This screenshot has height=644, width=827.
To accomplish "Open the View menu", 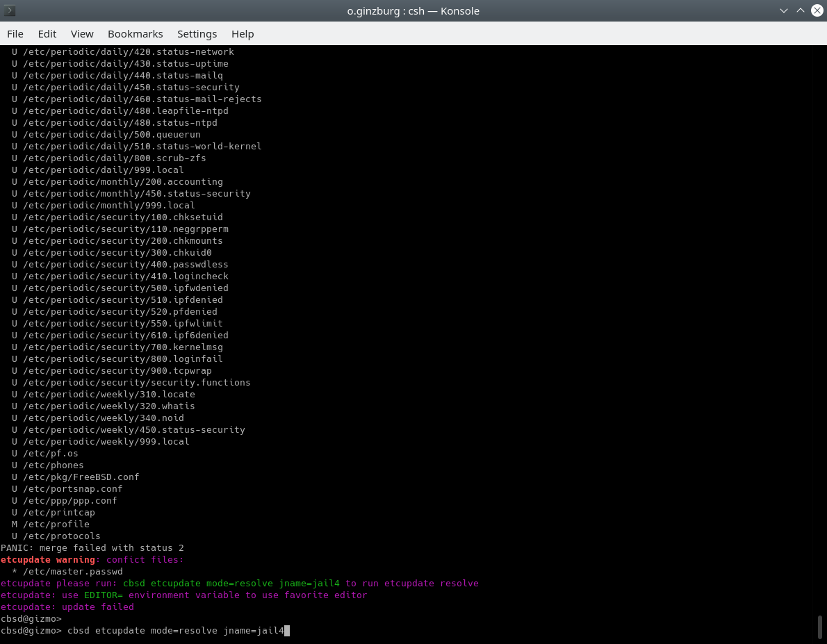I will (x=82, y=34).
